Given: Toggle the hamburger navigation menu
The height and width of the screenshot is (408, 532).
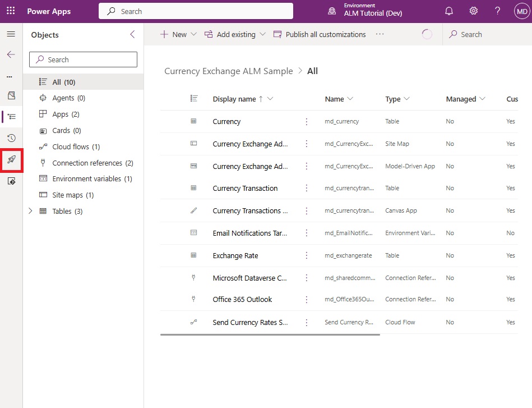Looking at the screenshot, I should coord(11,34).
